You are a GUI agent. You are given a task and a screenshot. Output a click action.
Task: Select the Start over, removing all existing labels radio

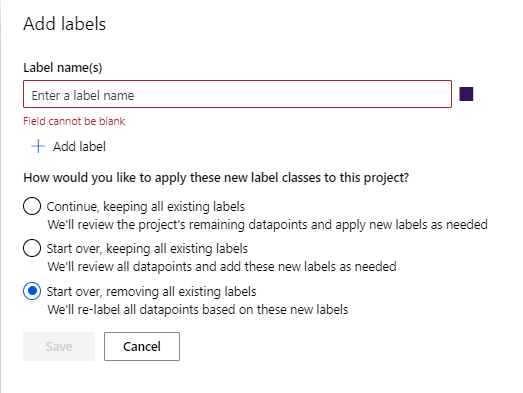[x=32, y=291]
